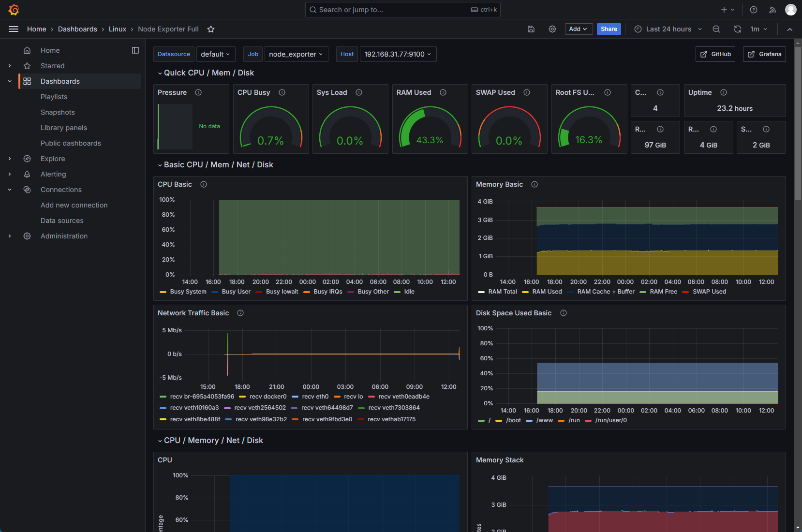Click the Grafana logo icon
The image size is (802, 532).
click(14, 10)
